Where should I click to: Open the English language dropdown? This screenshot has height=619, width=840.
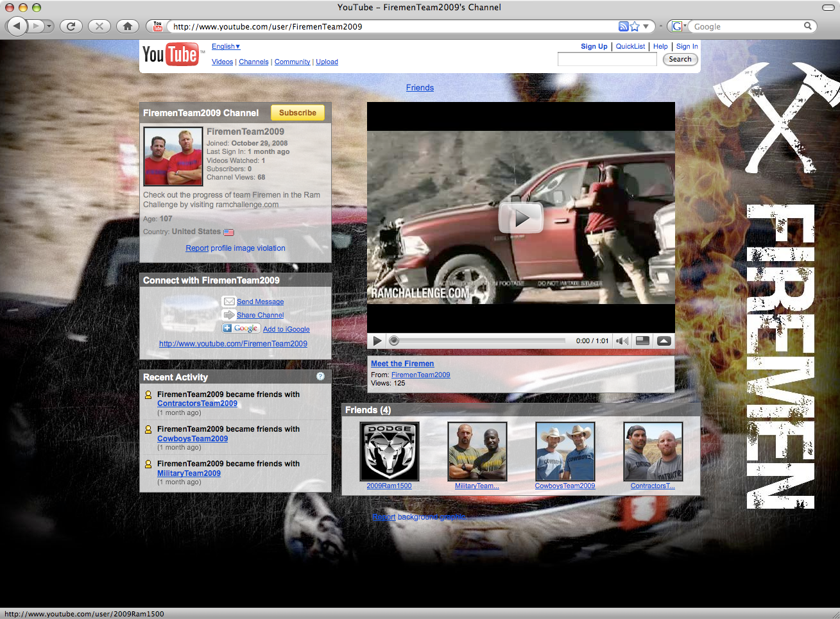pyautogui.click(x=226, y=46)
